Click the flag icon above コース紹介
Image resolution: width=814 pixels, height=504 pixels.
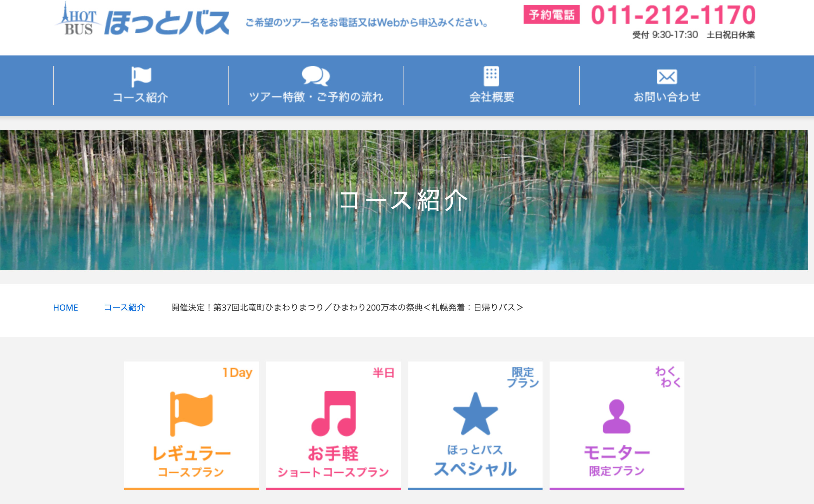(x=141, y=76)
